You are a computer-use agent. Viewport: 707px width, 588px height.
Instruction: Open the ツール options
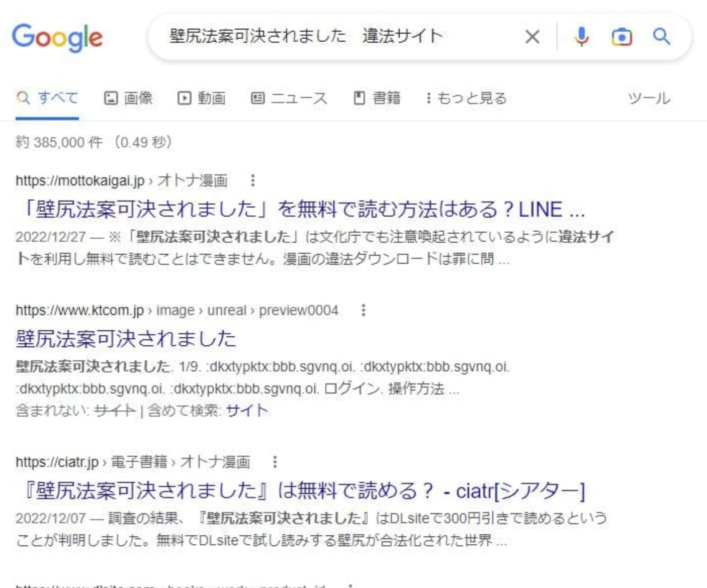coord(649,98)
